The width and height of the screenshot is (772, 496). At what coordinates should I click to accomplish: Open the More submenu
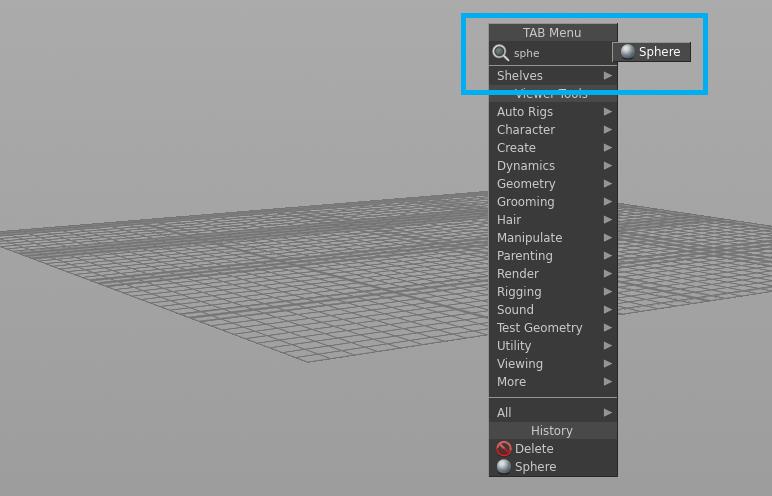pyautogui.click(x=511, y=382)
